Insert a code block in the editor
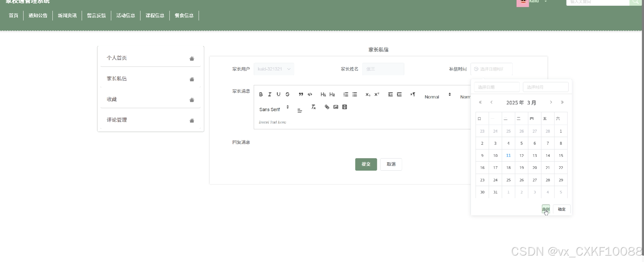The width and height of the screenshot is (644, 262). 310,94
